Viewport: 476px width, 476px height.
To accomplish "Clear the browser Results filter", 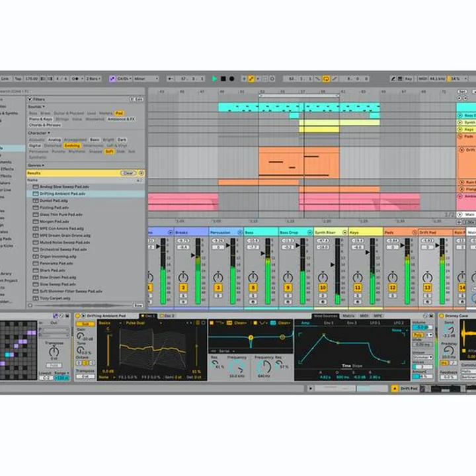I will coord(128,173).
